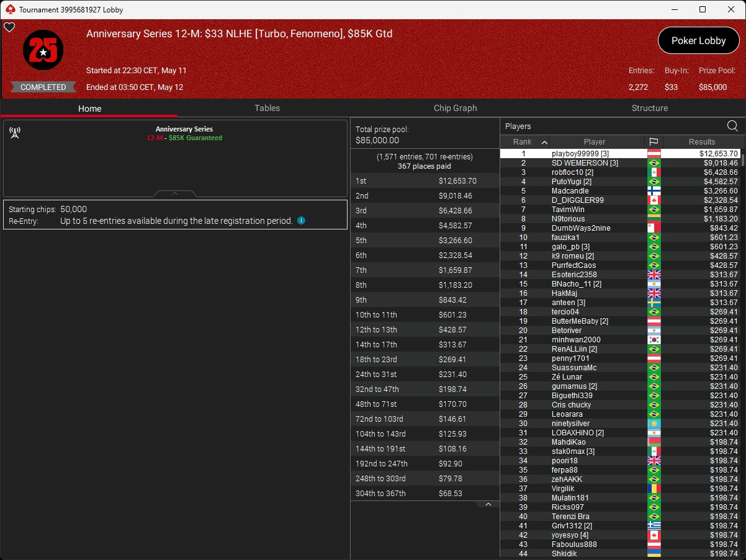Select the SD WEMERSON player row
Viewport: 746px width, 560px height.
pos(621,162)
